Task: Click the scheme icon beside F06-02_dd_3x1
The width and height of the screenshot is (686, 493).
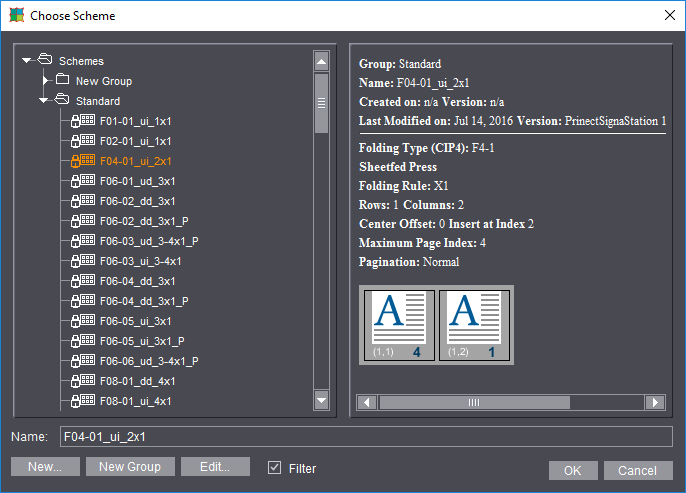Action: coord(82,201)
